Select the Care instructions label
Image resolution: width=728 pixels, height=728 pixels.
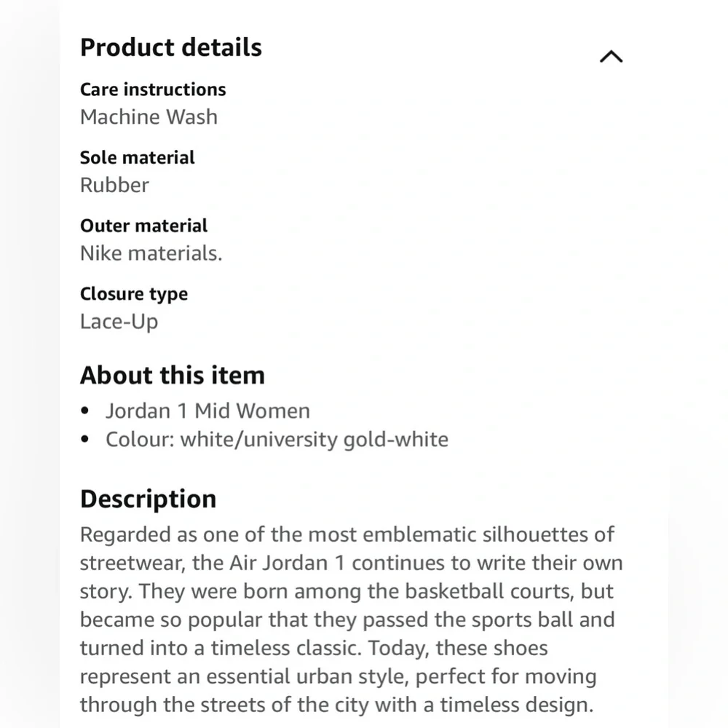click(x=153, y=90)
